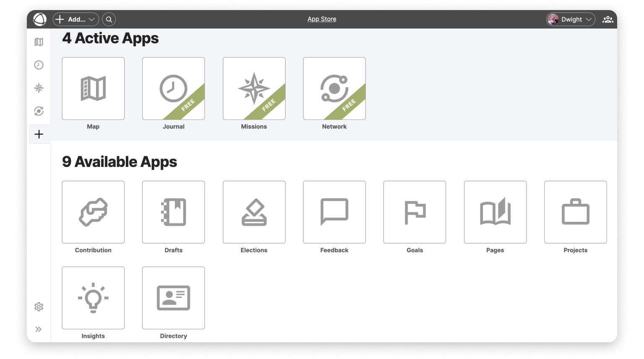This screenshot has width=644, height=359.
Task: Select the Contribution app tile
Action: (93, 212)
